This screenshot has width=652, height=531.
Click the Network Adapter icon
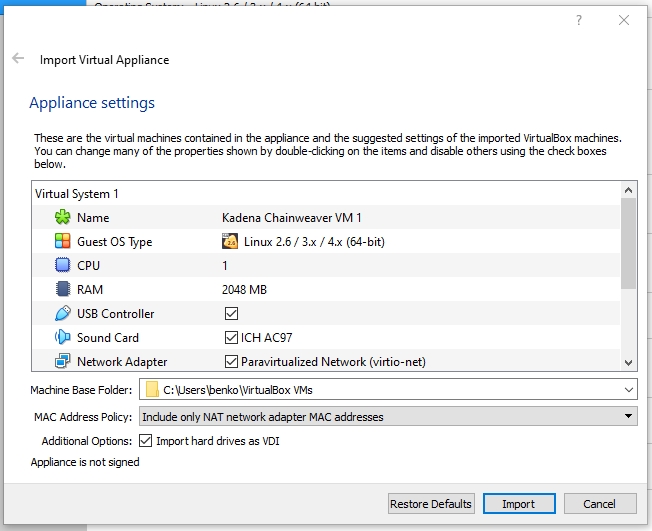(x=63, y=362)
